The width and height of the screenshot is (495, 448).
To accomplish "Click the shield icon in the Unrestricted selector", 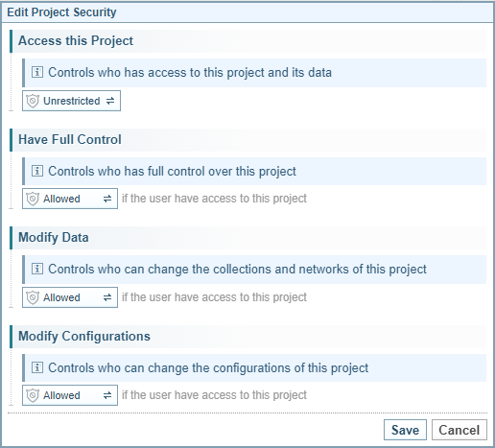I will [x=33, y=101].
